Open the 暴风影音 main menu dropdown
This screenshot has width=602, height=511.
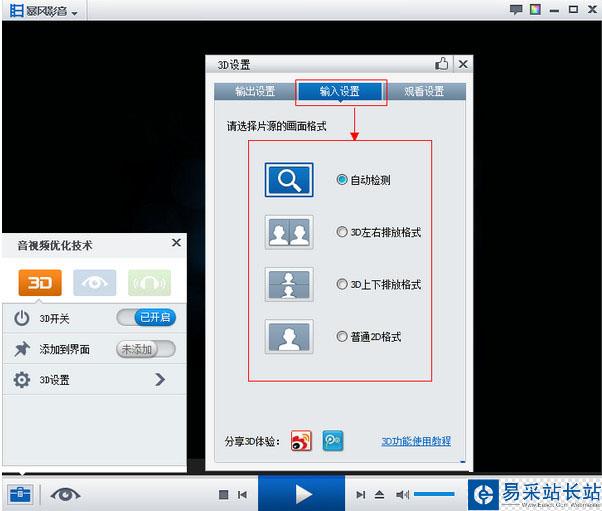point(43,11)
